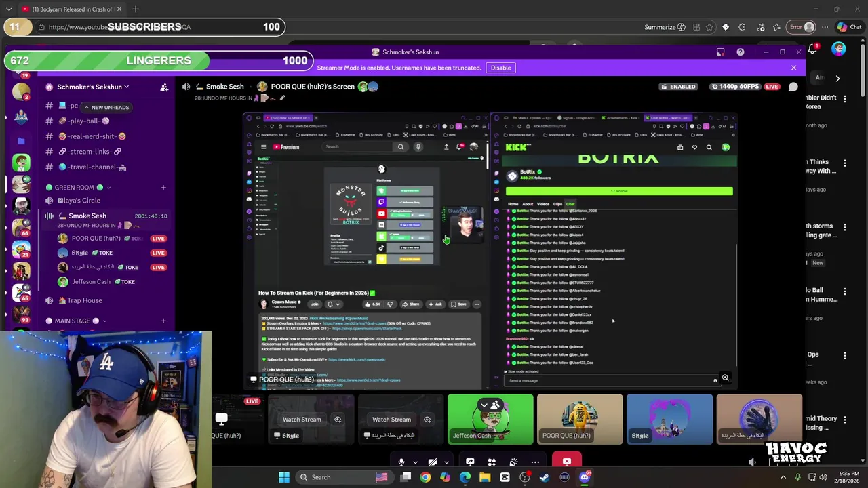The image size is (868, 488).
Task: Open Discord help question mark icon
Action: tap(741, 52)
